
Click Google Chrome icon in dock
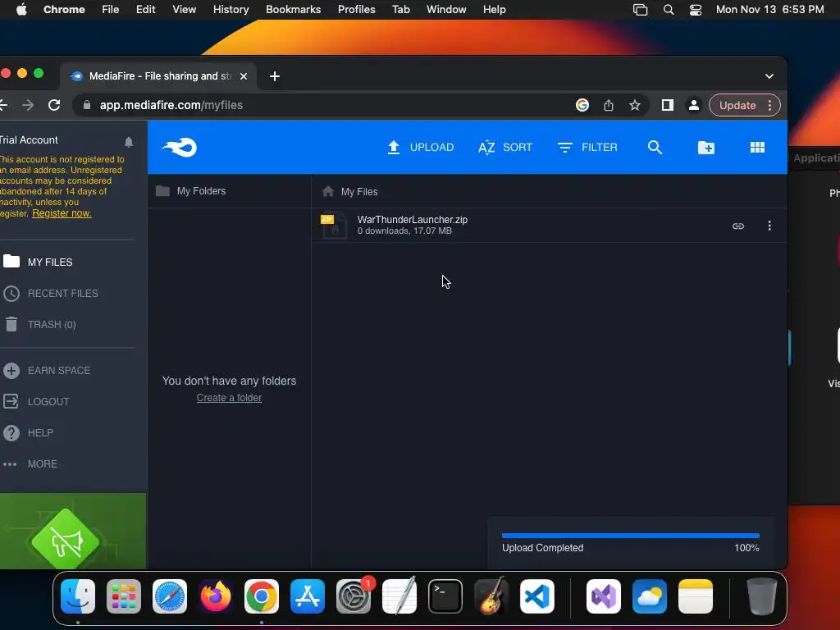(262, 596)
